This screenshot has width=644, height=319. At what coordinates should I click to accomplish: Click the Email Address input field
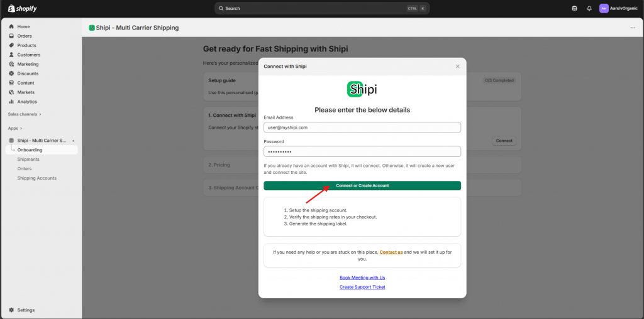(x=362, y=127)
